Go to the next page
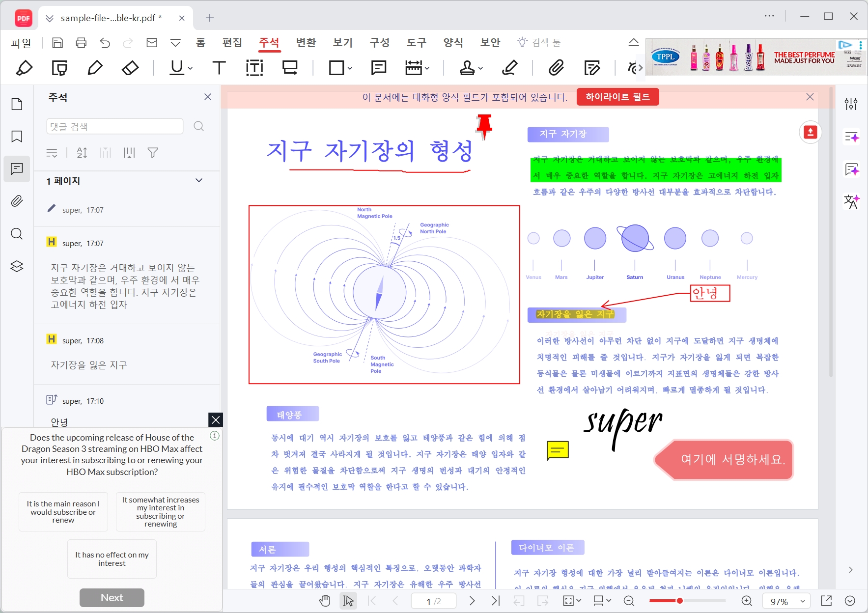868x613 pixels. point(472,601)
